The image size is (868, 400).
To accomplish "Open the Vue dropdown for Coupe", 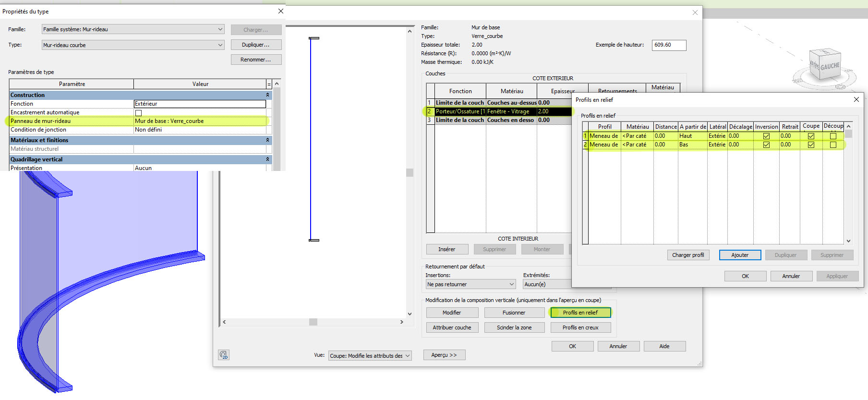I will pyautogui.click(x=370, y=356).
